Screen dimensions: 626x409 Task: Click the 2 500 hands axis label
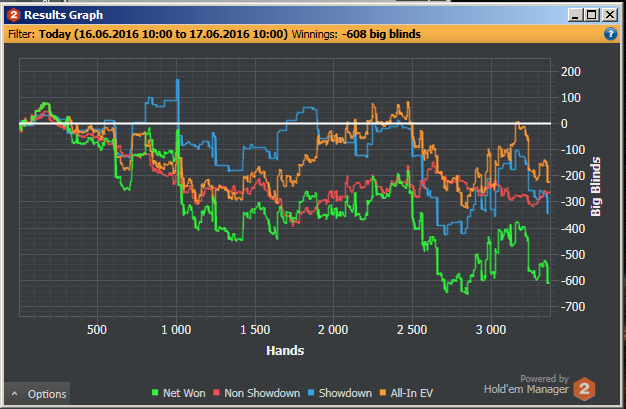(412, 330)
